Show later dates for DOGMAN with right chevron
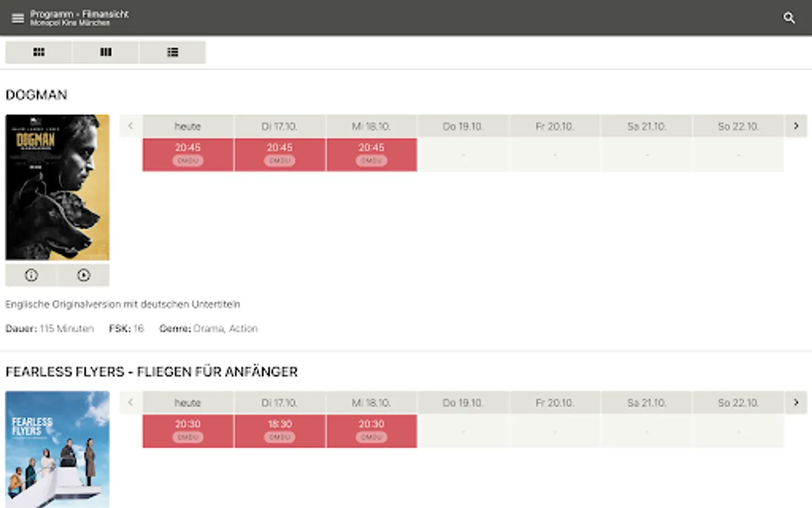Viewport: 812px width, 508px height. (x=796, y=126)
